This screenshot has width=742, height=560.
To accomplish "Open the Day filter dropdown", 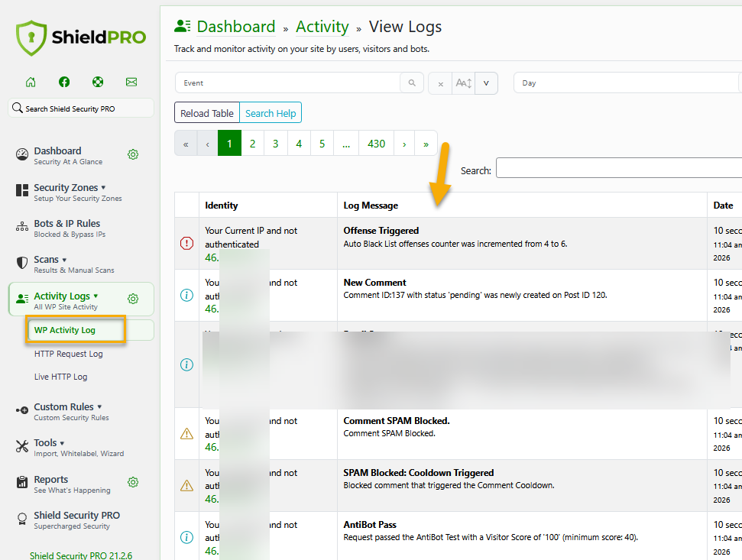I will pos(627,83).
